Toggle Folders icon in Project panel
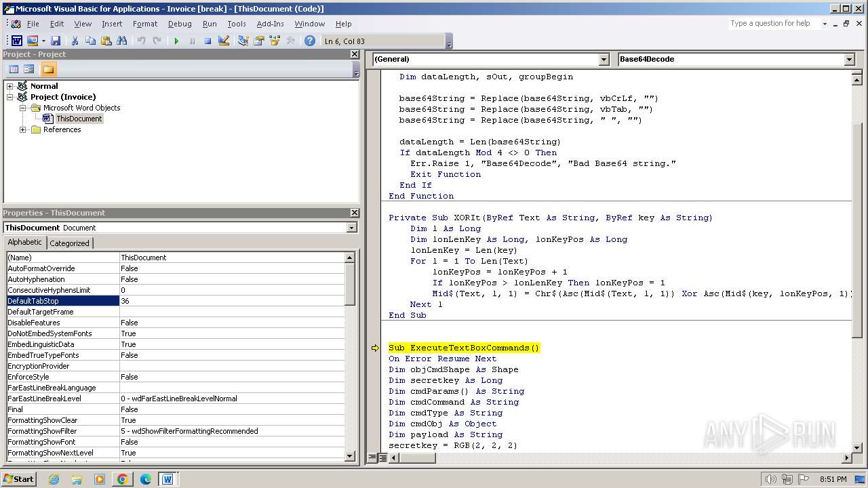 [48, 69]
